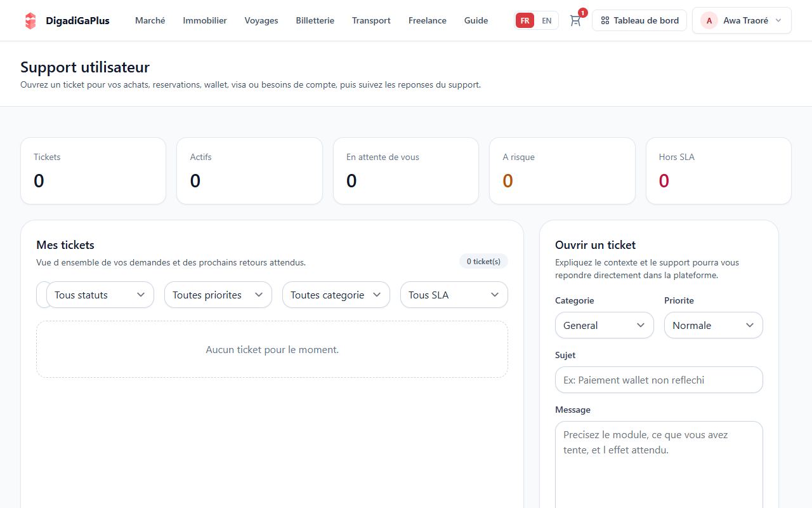The image size is (812, 508).
Task: Open the Guide menu item
Action: point(476,20)
